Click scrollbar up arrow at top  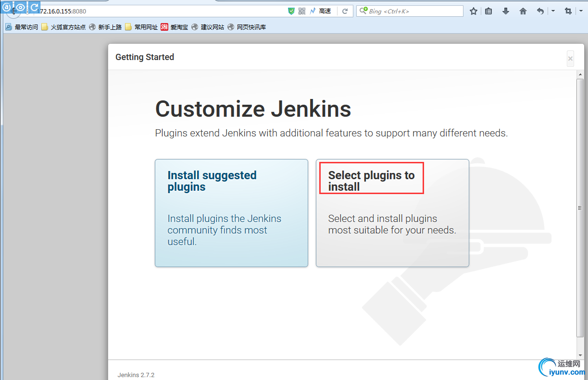click(580, 74)
